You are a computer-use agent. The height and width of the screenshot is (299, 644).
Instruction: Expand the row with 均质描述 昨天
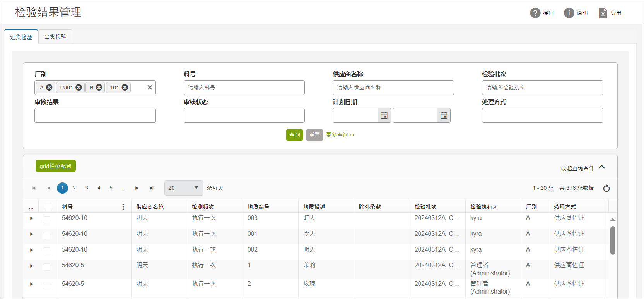(31, 218)
